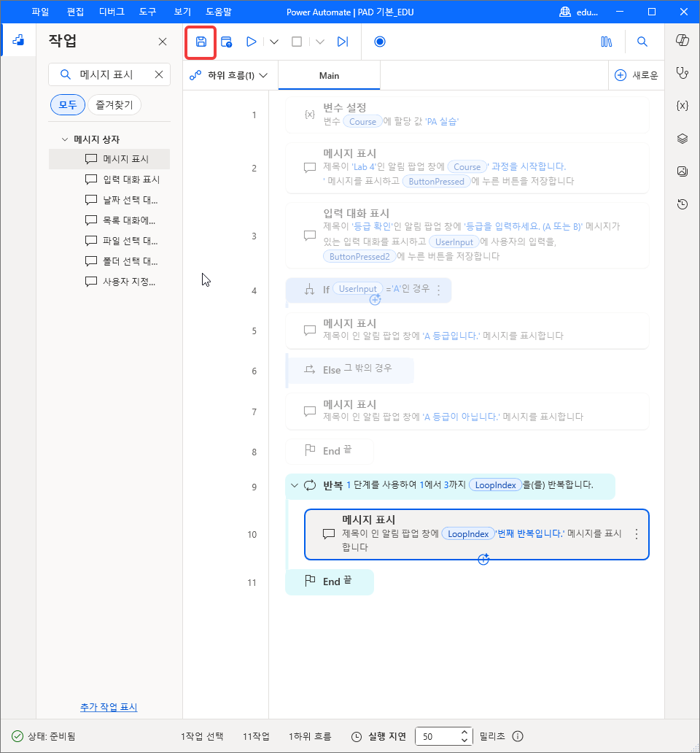Image resolution: width=700 pixels, height=753 pixels.
Task: Open the stop options dropdown arrow
Action: pyautogui.click(x=320, y=42)
